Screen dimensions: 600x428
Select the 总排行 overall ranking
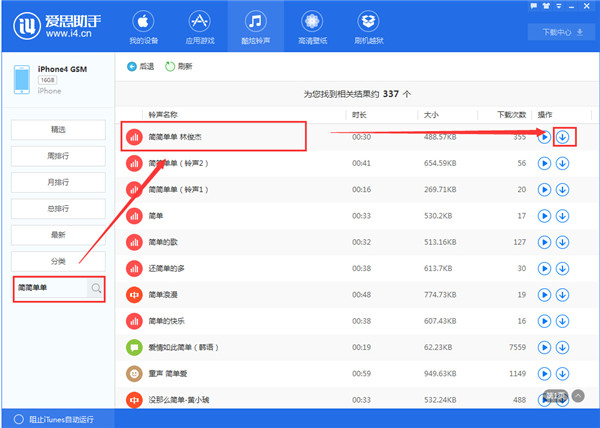click(58, 209)
